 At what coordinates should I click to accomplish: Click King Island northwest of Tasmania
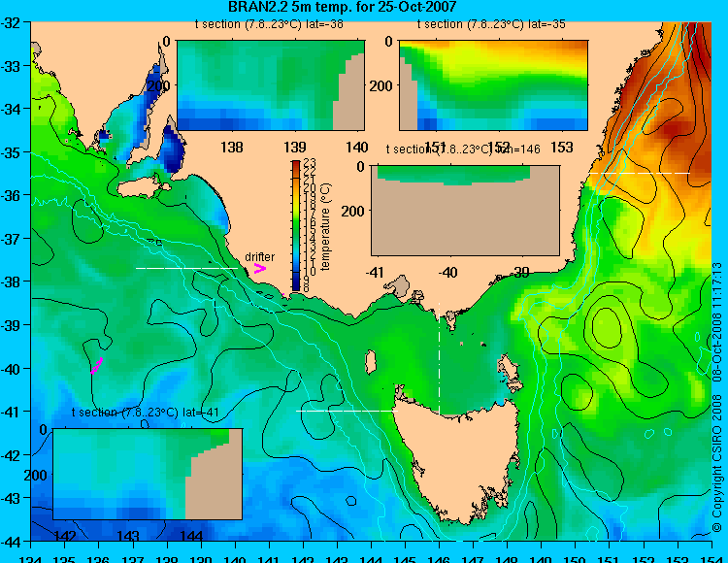point(370,362)
